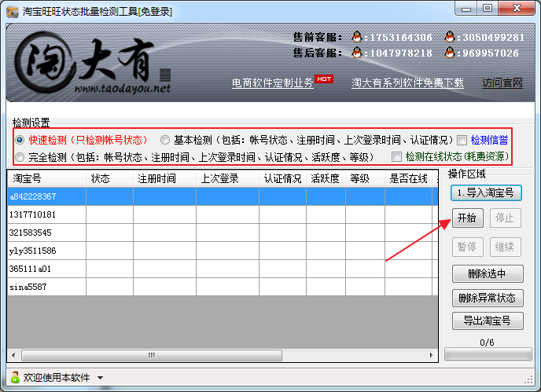Viewport: 541px width, 392px height.
Task: Minimize the 淘宝旺旺状态批量检测工具 window
Action: tap(466, 9)
